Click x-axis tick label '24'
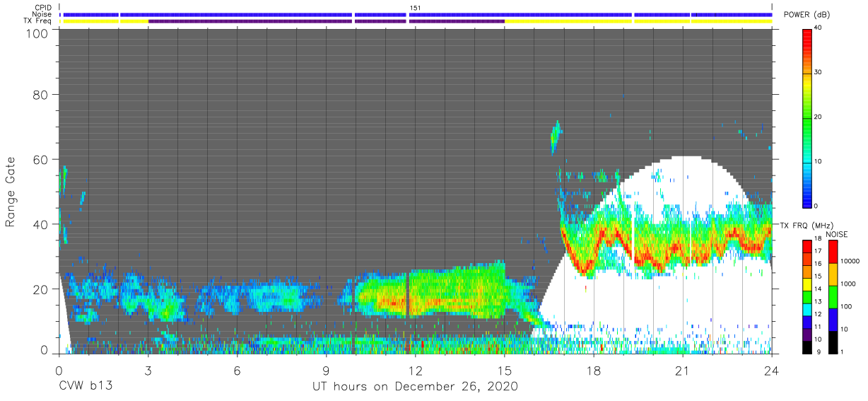The width and height of the screenshot is (868, 401). pyautogui.click(x=771, y=370)
